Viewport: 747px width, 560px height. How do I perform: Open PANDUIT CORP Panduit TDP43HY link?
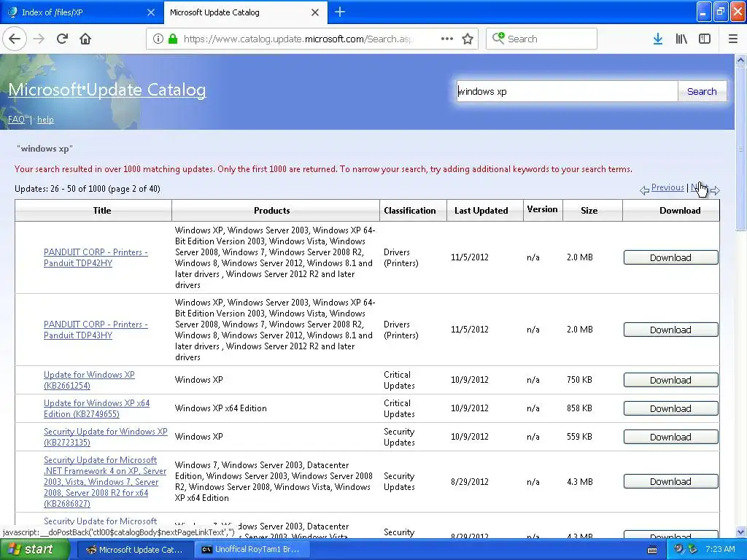point(96,330)
